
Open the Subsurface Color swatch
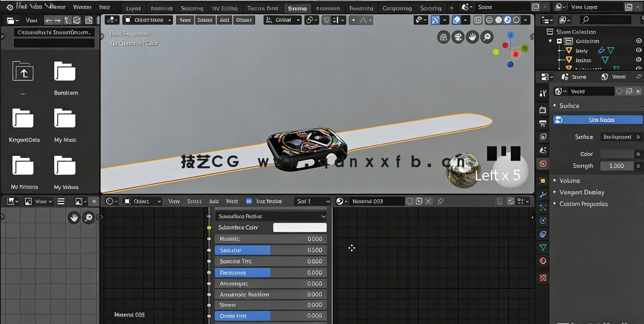pos(300,227)
